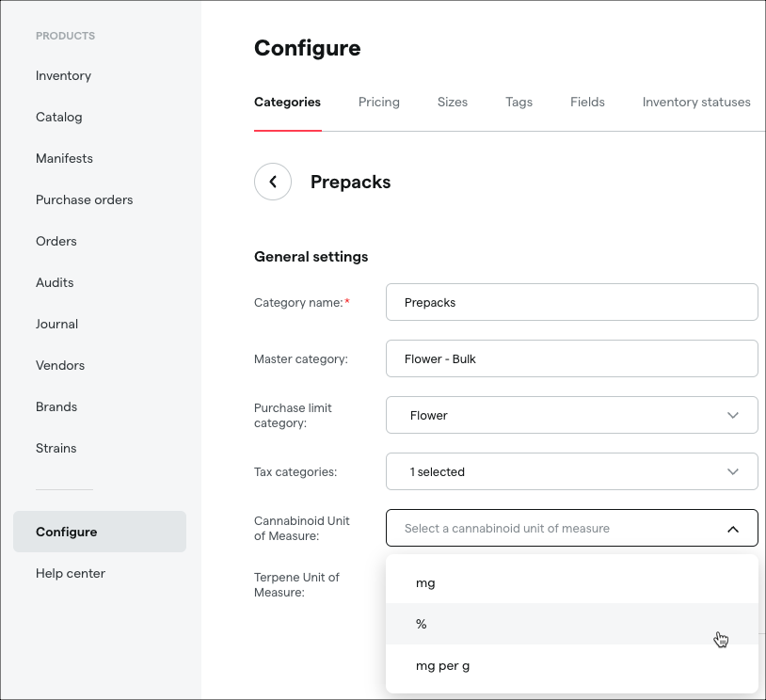Switch to Inventory statuses tab
This screenshot has height=700, width=766.
tap(696, 103)
